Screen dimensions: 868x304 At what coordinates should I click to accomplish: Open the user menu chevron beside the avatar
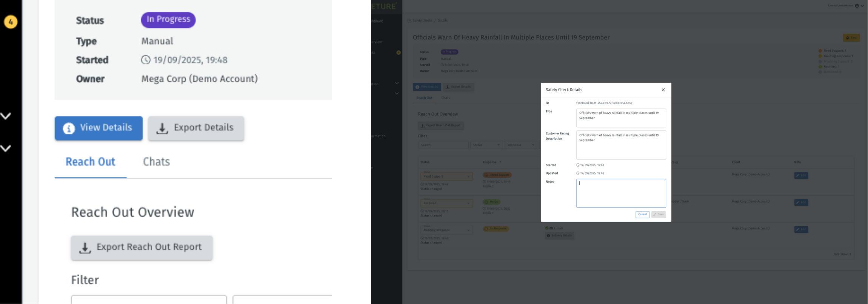click(x=862, y=6)
